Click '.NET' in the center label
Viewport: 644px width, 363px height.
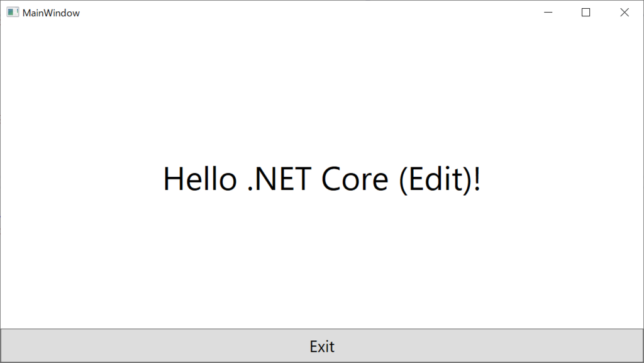(x=279, y=179)
